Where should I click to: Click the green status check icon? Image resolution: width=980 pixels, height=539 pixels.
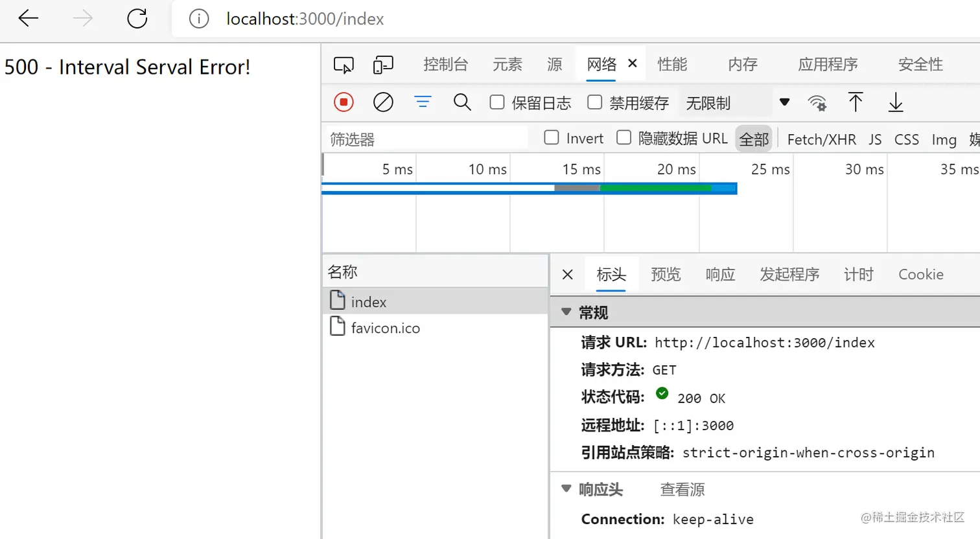tap(662, 393)
